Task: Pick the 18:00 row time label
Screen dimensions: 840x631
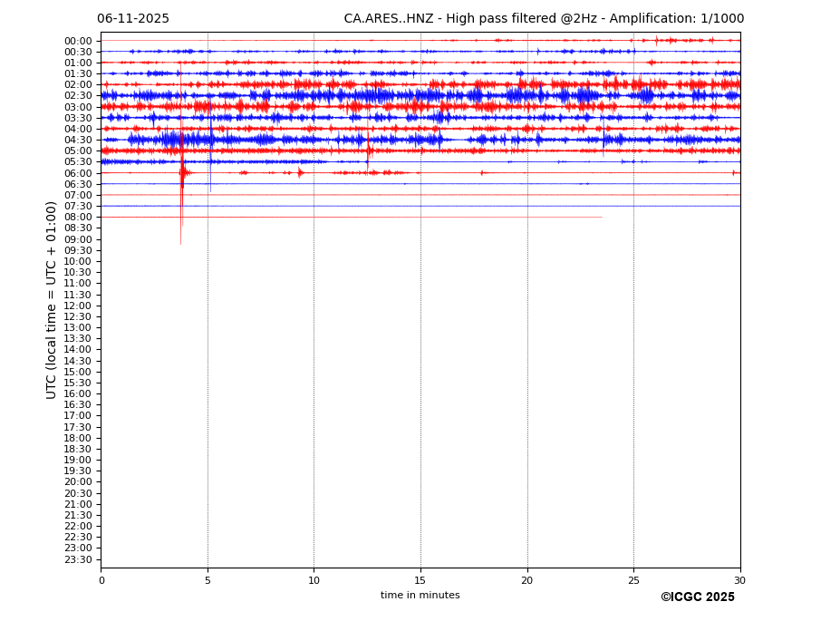Action: click(x=78, y=438)
